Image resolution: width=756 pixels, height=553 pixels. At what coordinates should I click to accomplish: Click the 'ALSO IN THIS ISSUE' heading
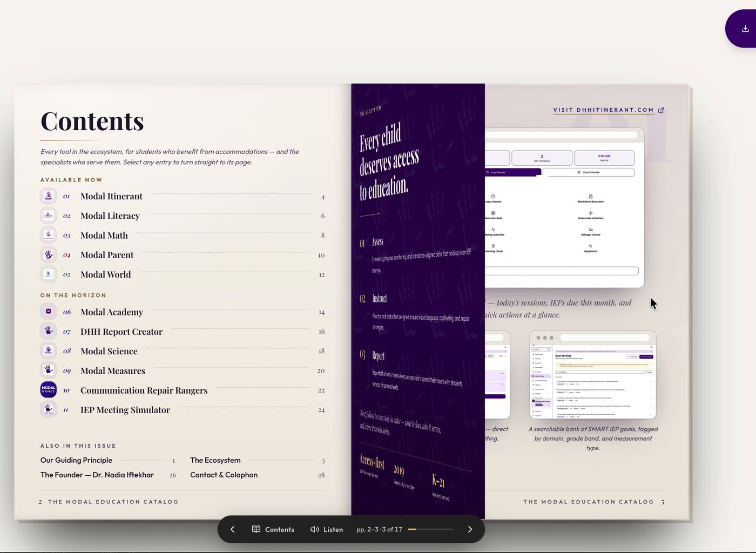(x=78, y=446)
